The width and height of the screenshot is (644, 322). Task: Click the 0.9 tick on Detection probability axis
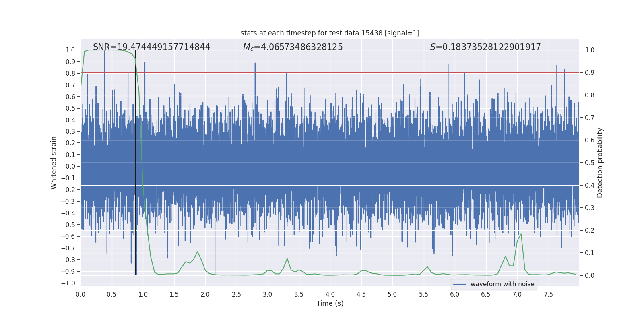click(x=589, y=73)
